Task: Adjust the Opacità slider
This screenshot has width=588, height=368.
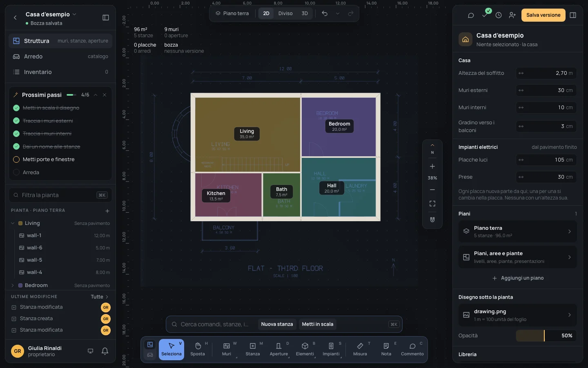Action: pyautogui.click(x=546, y=336)
